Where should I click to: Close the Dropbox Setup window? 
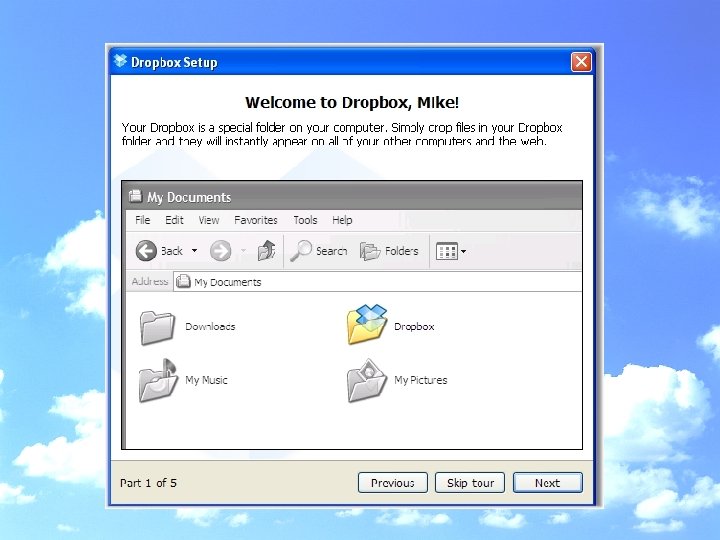(581, 62)
